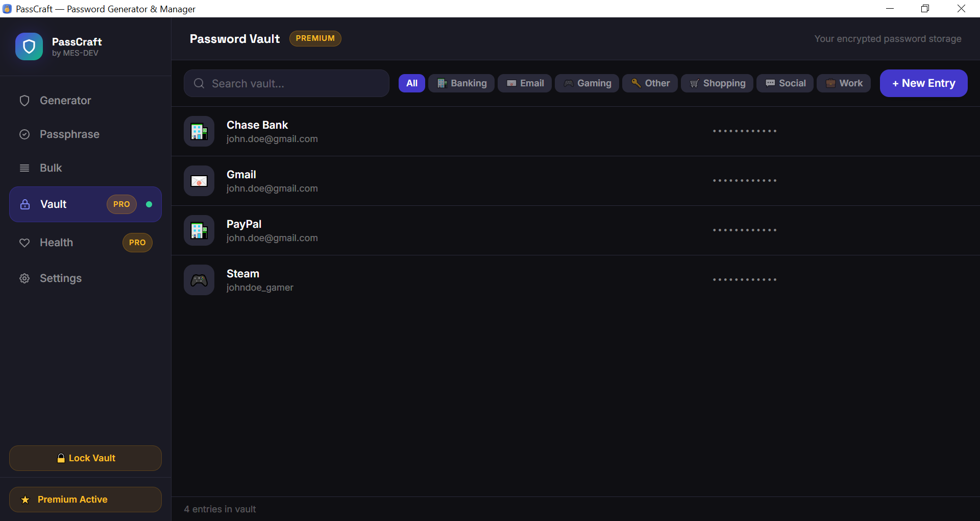Filter vault by Other category
980x521 pixels.
point(650,83)
